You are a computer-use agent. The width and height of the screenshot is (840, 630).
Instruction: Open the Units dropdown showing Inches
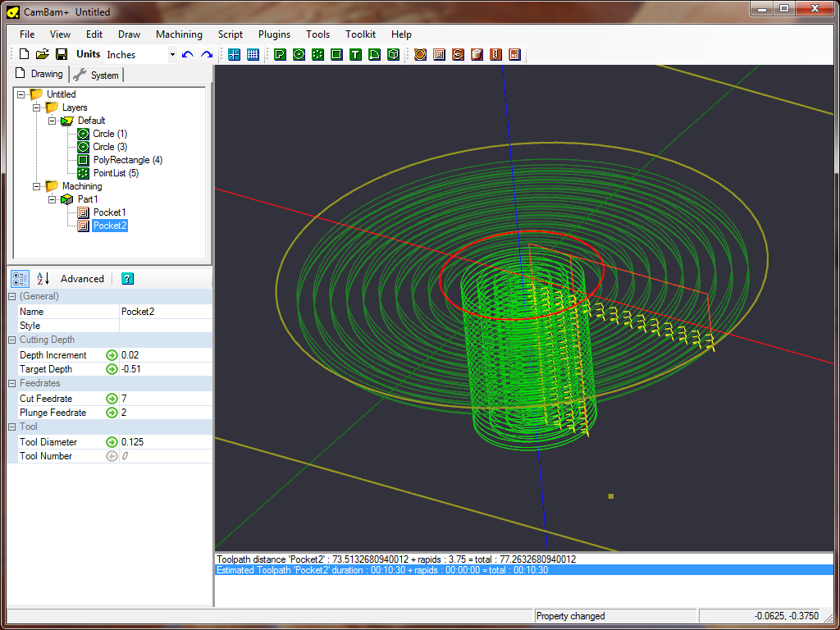tap(171, 55)
